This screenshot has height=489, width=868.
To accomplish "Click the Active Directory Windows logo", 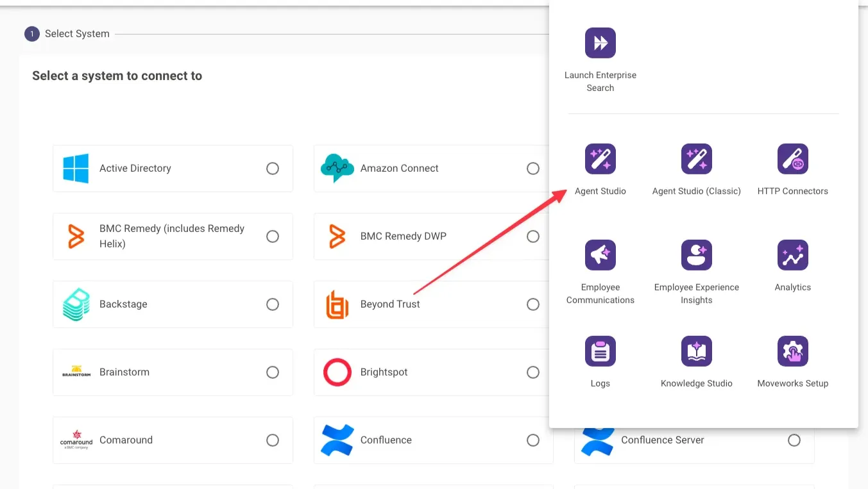I will coord(76,169).
